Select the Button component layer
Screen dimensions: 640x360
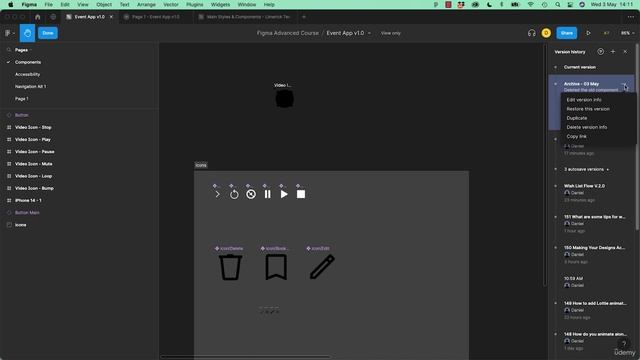point(22,115)
